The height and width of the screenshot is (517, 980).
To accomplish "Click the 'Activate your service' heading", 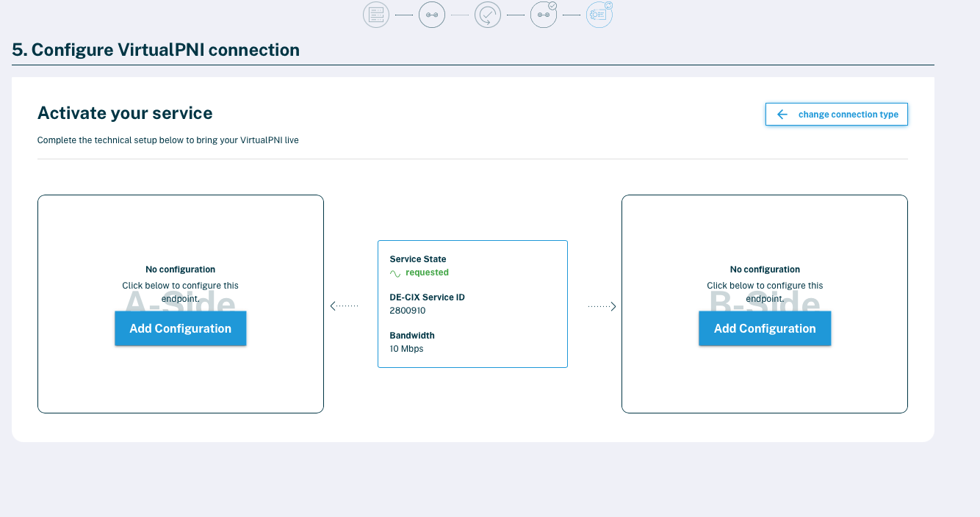I will [125, 113].
